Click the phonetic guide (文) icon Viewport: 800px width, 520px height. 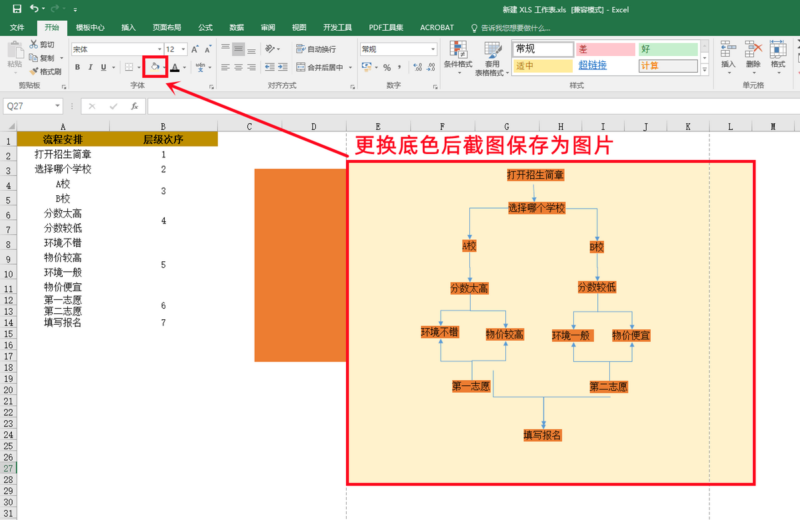tap(200, 67)
